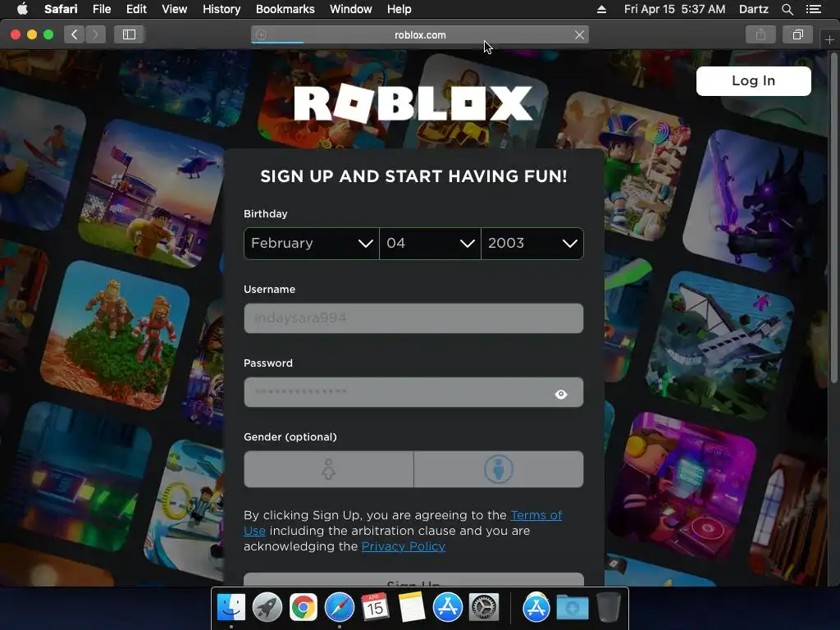Open App Store icon beside Downloads folder
The height and width of the screenshot is (630, 840).
click(536, 607)
